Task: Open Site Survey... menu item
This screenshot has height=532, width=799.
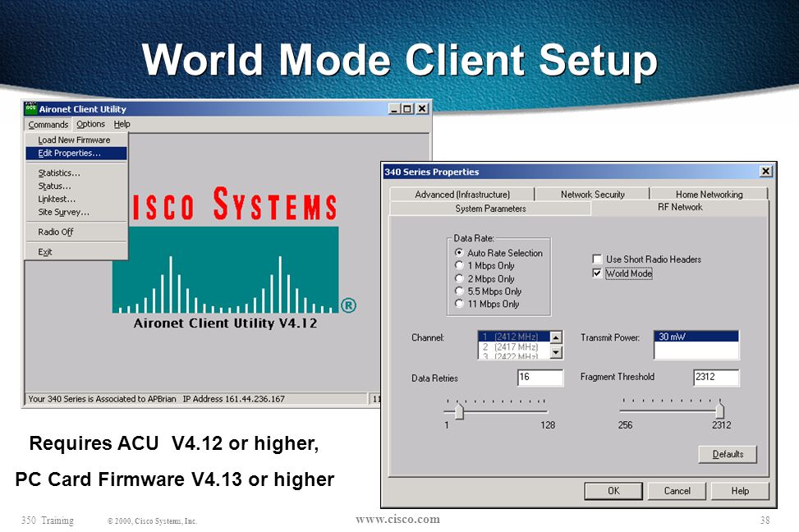Action: (x=76, y=212)
